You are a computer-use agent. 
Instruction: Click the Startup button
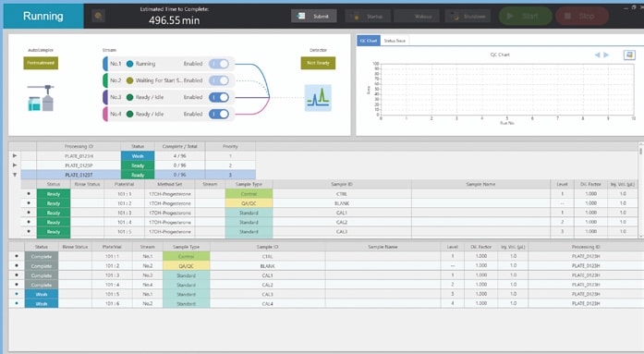click(368, 17)
